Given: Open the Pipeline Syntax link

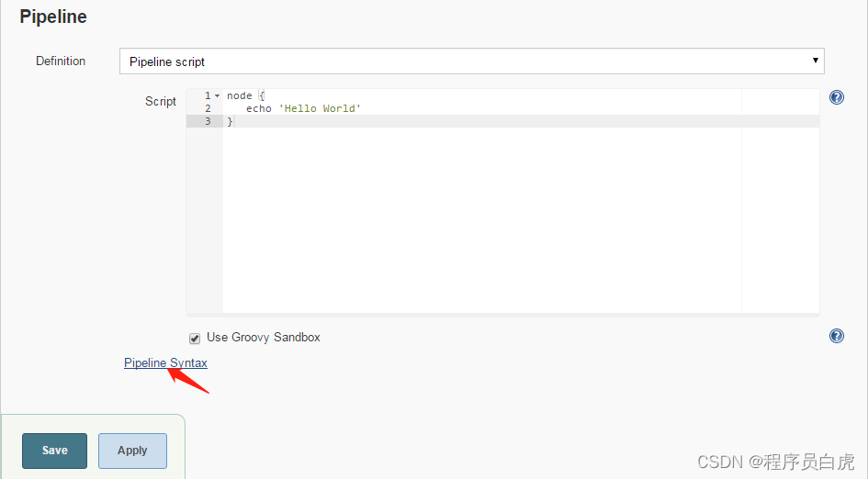Looking at the screenshot, I should (165, 362).
